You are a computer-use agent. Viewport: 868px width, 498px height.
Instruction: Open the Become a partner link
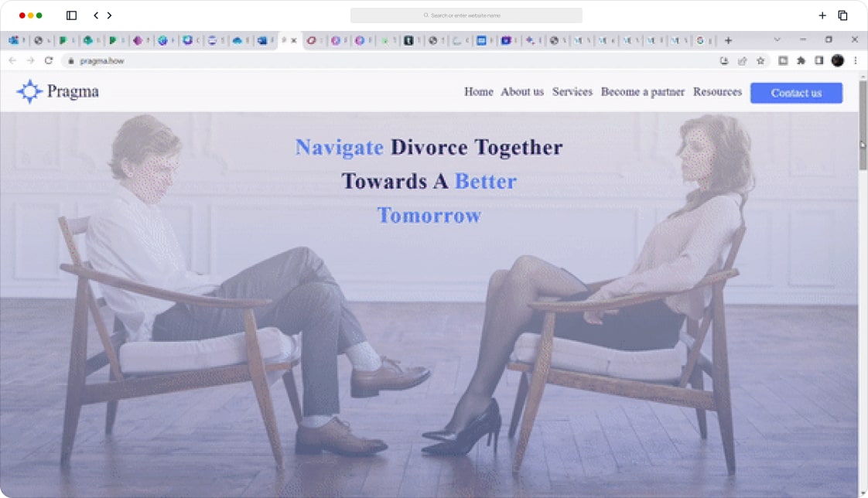click(642, 92)
